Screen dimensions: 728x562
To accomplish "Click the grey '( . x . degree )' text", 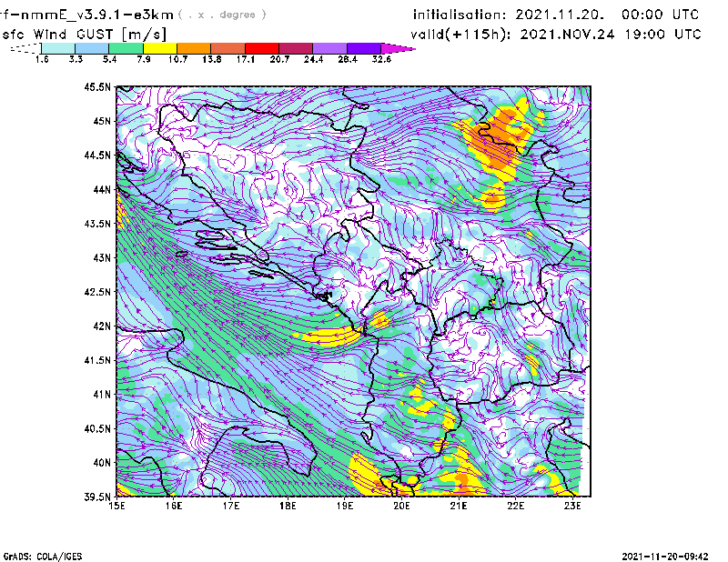I will (222, 15).
